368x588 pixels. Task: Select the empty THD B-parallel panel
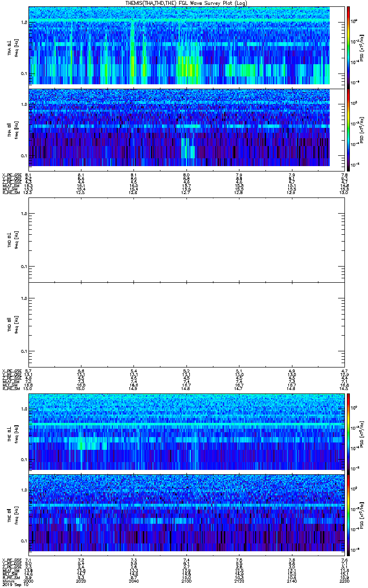click(186, 324)
